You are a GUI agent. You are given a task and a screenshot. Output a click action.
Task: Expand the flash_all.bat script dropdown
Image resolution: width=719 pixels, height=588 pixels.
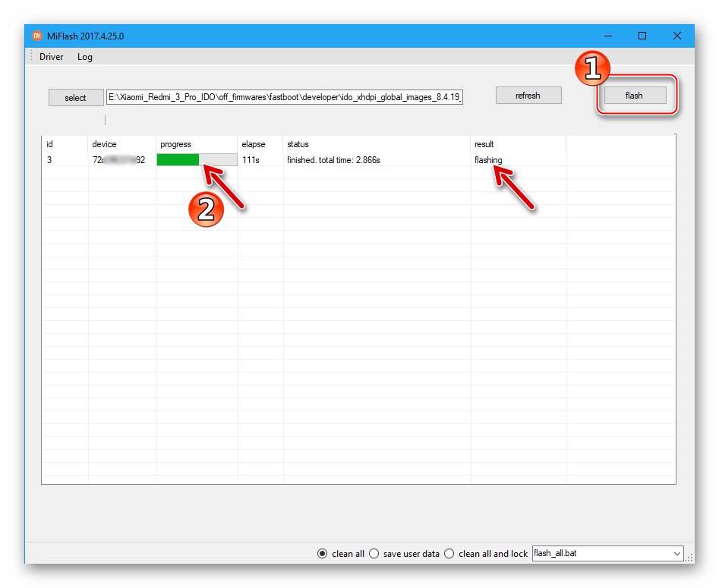pos(676,554)
